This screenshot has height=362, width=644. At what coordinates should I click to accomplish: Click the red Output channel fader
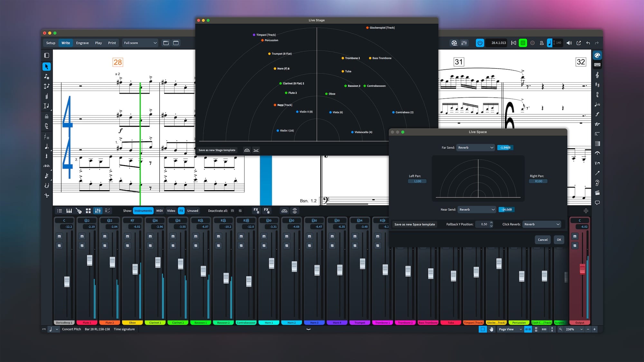(x=582, y=269)
